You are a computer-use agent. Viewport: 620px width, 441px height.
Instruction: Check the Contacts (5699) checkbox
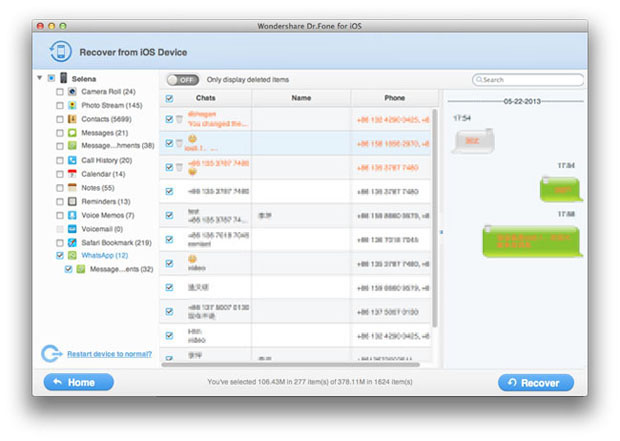pos(60,119)
